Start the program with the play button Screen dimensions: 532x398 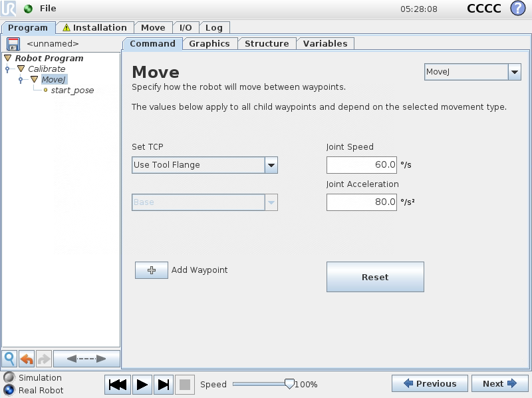click(x=142, y=385)
